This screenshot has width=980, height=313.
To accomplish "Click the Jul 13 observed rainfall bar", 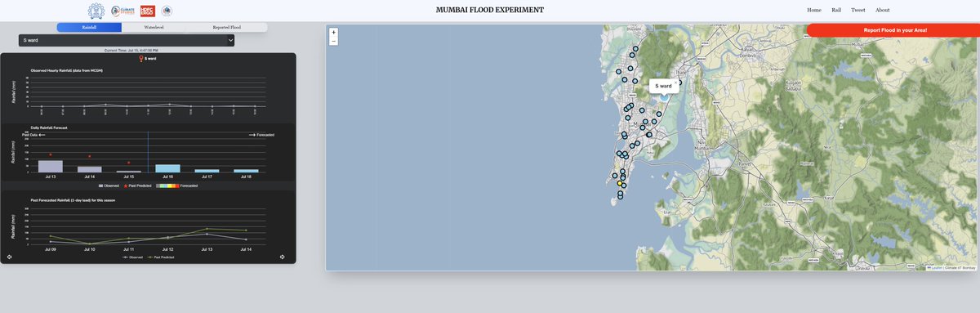I will click(51, 166).
